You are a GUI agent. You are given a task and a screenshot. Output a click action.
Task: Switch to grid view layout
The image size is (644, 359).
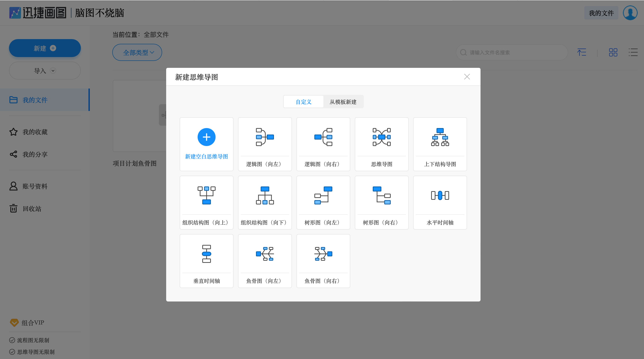click(x=613, y=53)
